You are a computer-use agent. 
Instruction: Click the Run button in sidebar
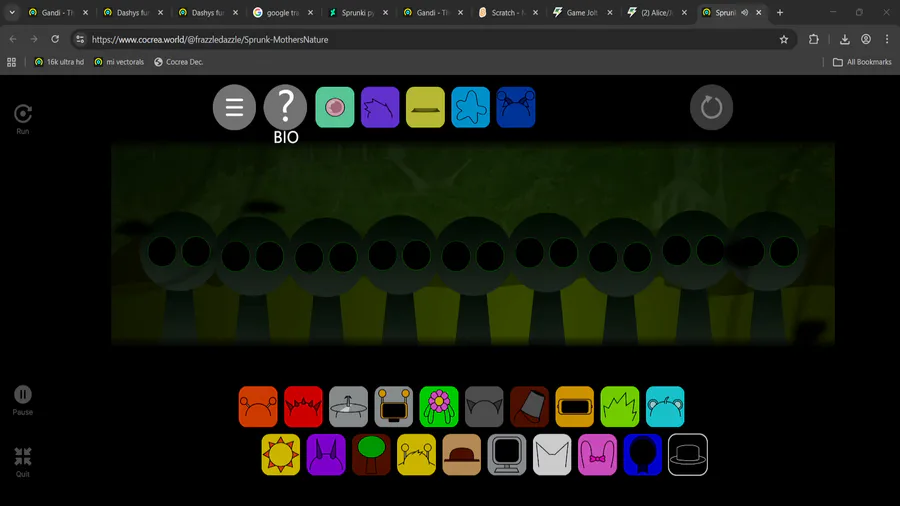tap(22, 119)
